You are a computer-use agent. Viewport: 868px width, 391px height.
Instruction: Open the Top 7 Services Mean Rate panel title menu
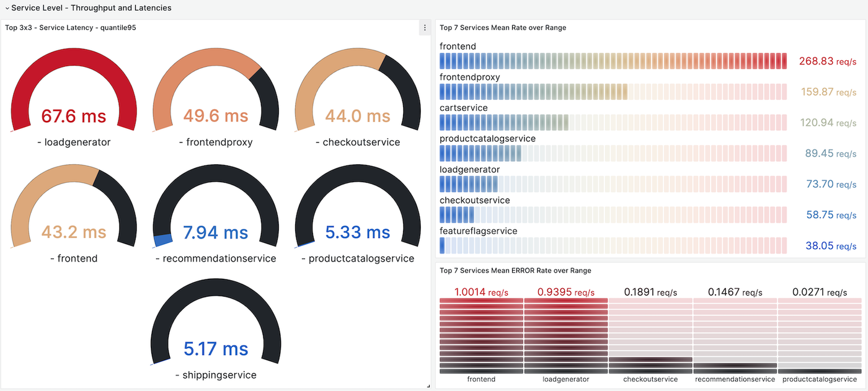(x=502, y=27)
